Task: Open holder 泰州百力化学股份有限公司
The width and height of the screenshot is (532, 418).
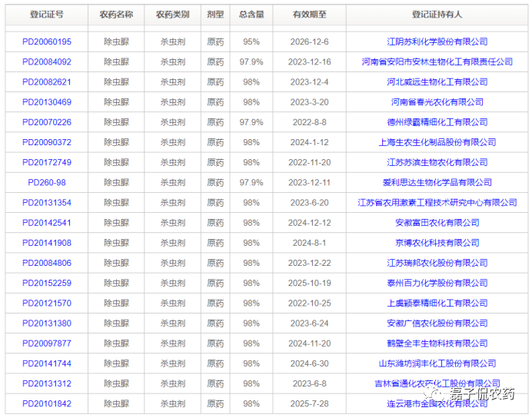Action: [437, 283]
